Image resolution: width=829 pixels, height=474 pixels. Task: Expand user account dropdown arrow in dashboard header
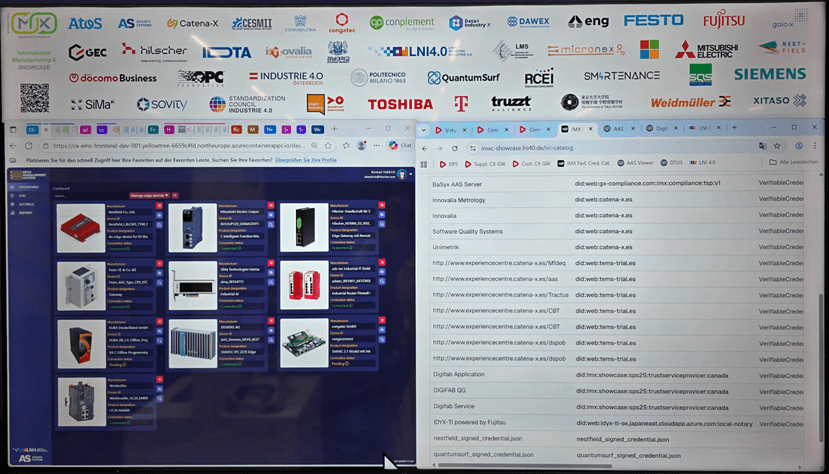pyautogui.click(x=411, y=174)
